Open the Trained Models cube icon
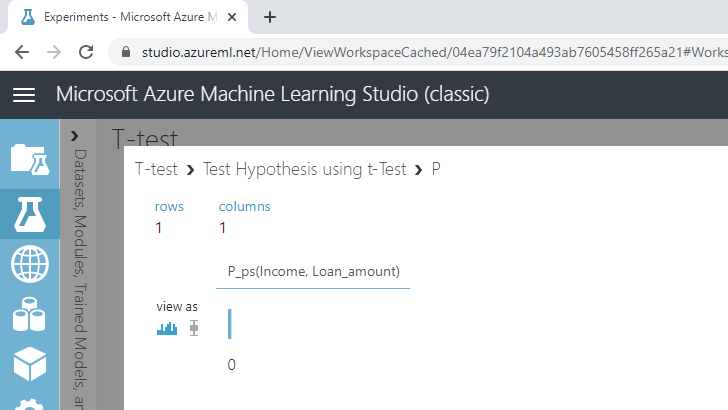 pos(30,364)
